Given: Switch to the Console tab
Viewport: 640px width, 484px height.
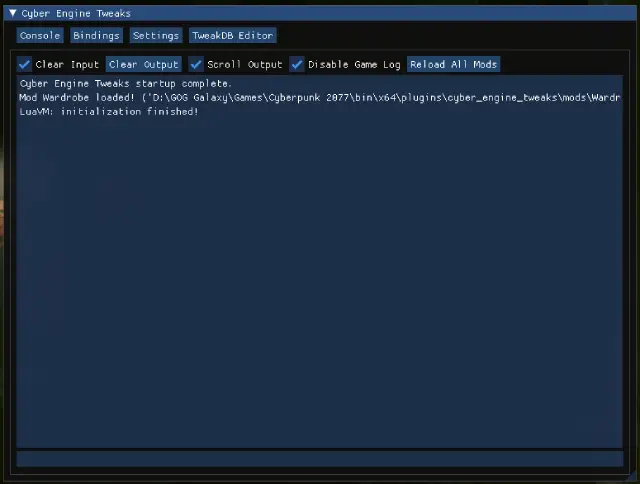Looking at the screenshot, I should pyautogui.click(x=40, y=36).
